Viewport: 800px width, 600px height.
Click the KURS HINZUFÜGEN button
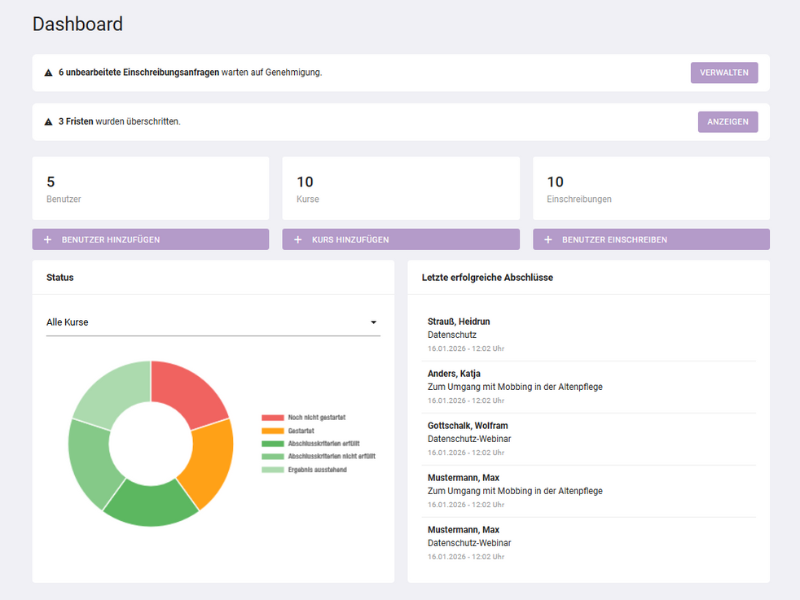400,239
